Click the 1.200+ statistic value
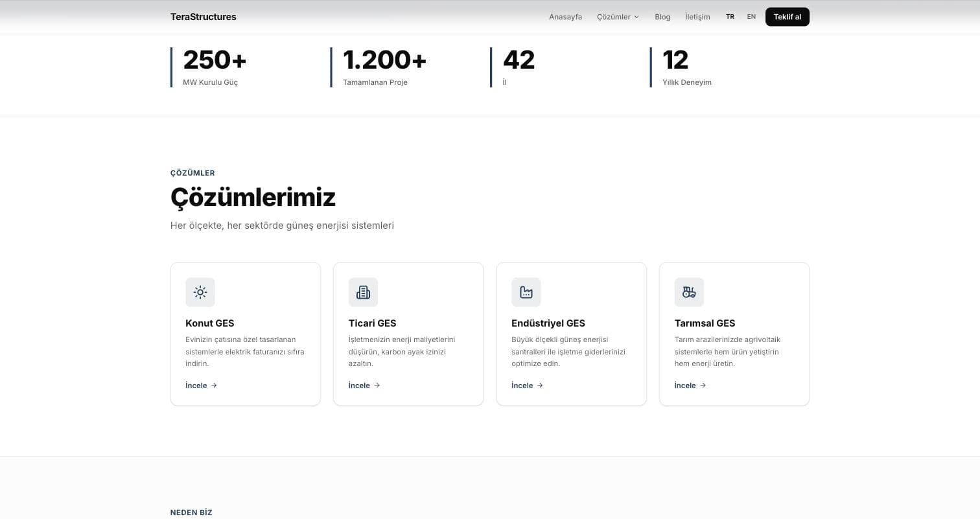Image resolution: width=980 pixels, height=519 pixels. 385,60
